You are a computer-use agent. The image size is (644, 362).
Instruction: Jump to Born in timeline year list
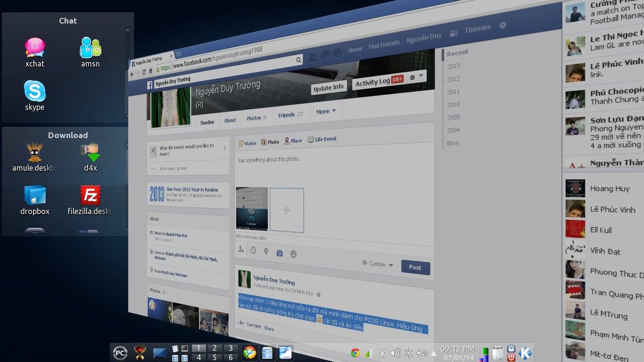pyautogui.click(x=453, y=143)
